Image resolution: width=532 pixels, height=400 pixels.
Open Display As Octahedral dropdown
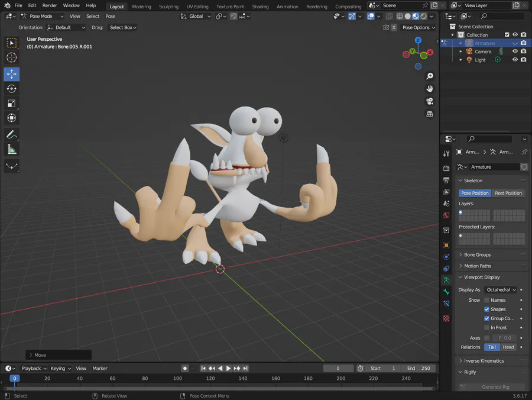coord(501,289)
